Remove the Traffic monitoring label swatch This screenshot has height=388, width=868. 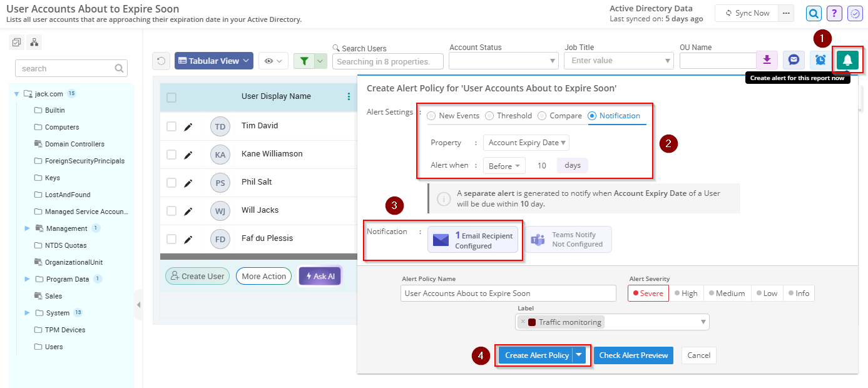[523, 321]
